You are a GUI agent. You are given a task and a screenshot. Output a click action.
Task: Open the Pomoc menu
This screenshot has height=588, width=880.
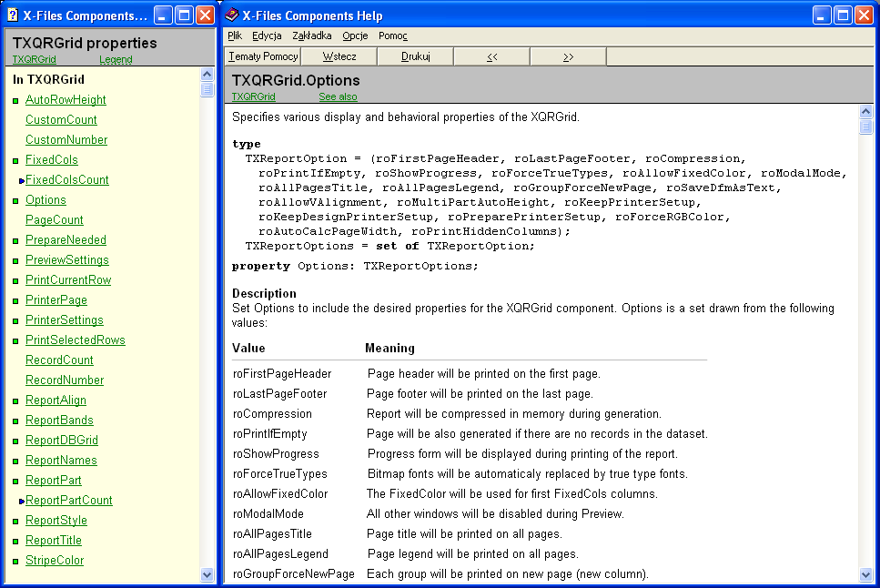393,36
